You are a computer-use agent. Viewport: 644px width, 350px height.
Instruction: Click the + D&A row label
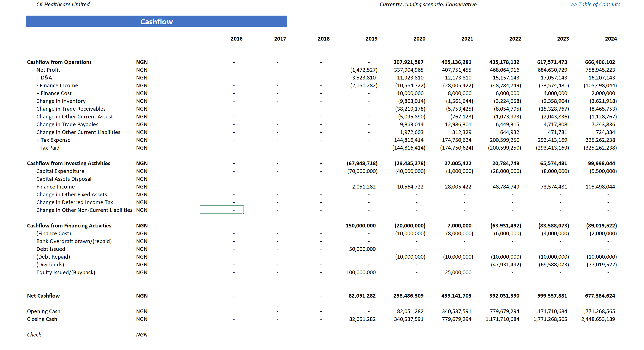44,77
